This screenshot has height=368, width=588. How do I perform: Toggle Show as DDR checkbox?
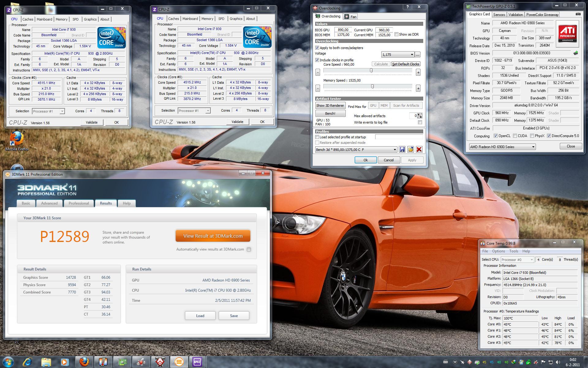(397, 34)
